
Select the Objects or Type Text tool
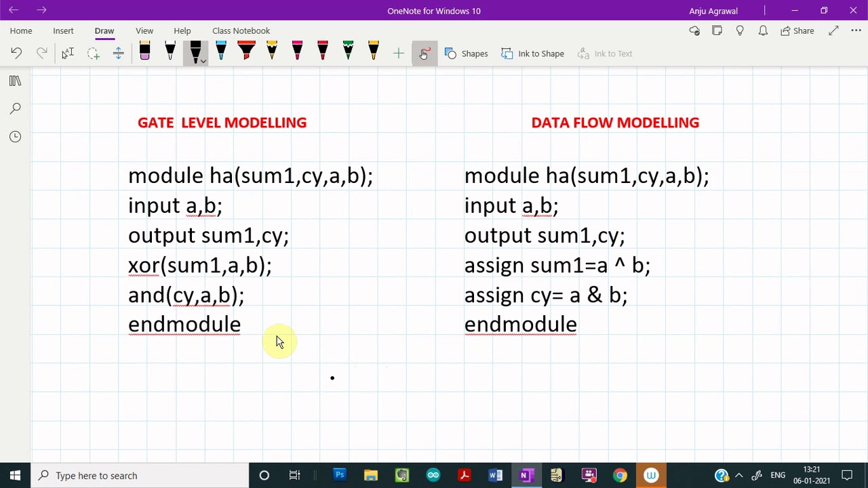coord(67,54)
